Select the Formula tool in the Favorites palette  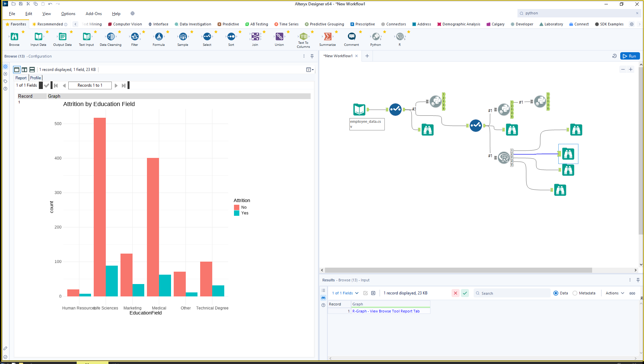pos(159,37)
